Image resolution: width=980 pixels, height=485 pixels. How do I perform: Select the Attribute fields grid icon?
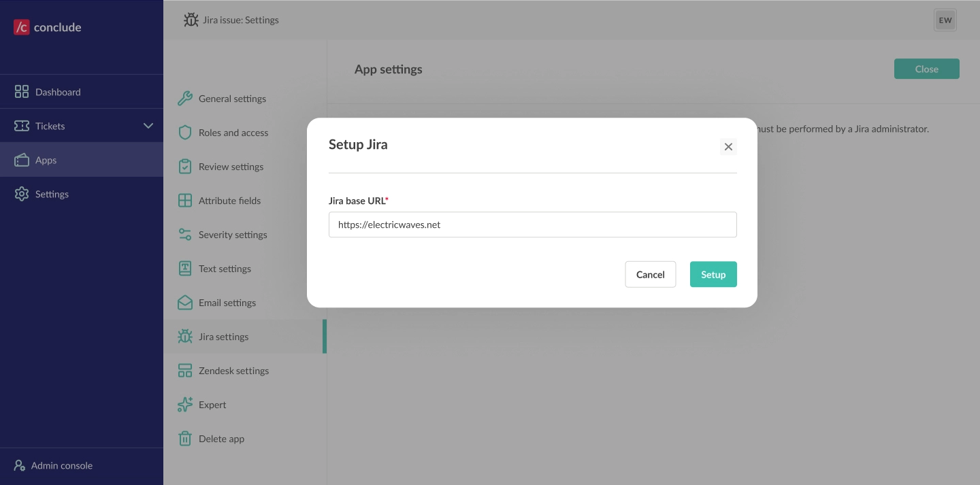185,200
